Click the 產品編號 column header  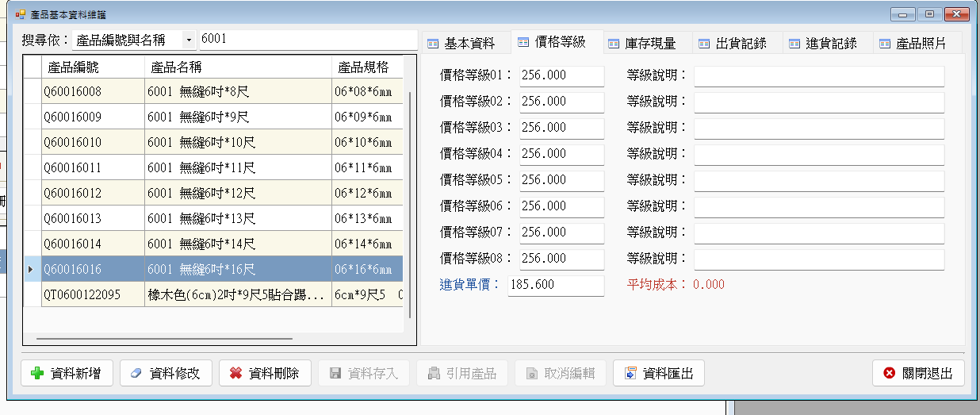coord(93,67)
